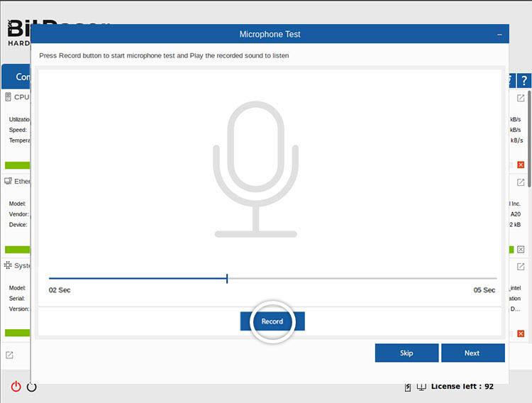Click the red power icon

[x=16, y=387]
